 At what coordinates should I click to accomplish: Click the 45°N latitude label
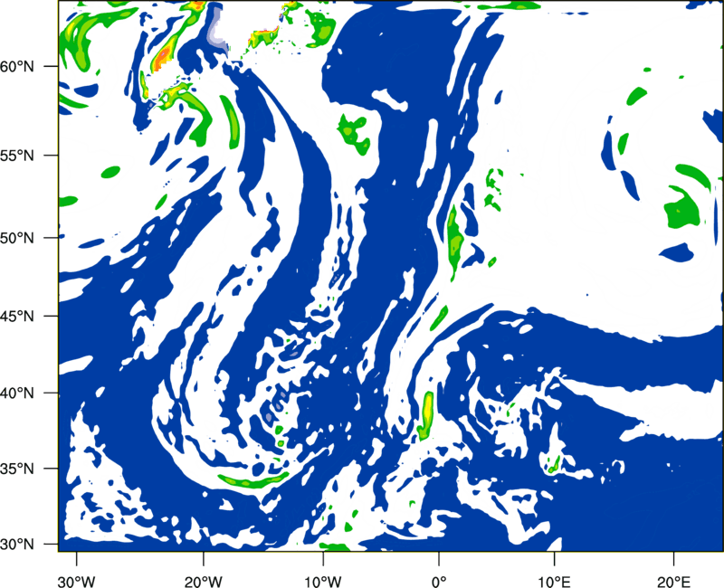pyautogui.click(x=17, y=316)
